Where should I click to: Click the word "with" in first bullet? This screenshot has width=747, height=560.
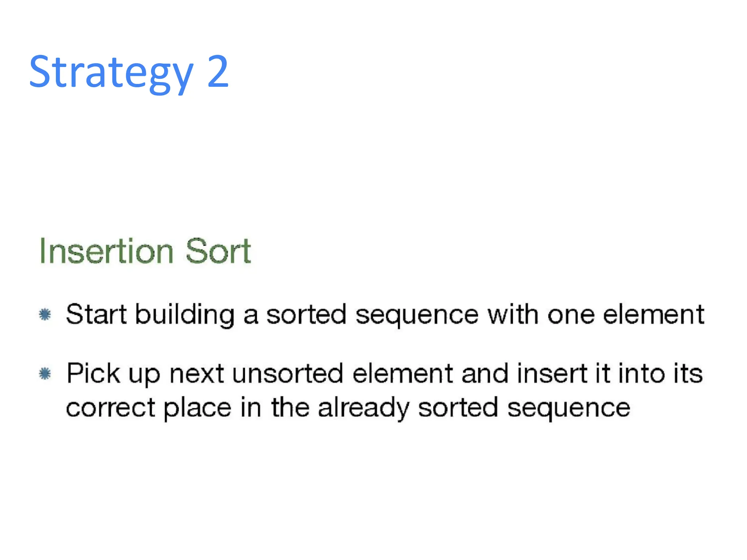tap(513, 314)
